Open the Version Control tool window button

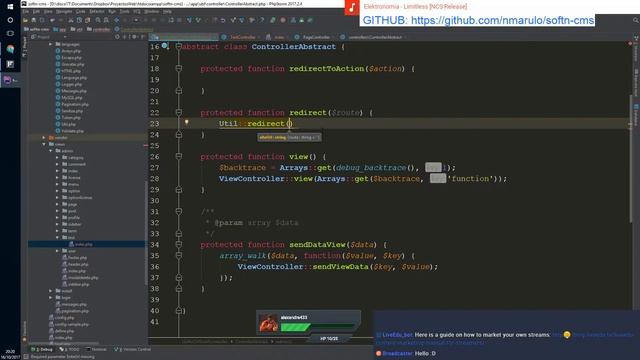pyautogui.click(x=132, y=349)
